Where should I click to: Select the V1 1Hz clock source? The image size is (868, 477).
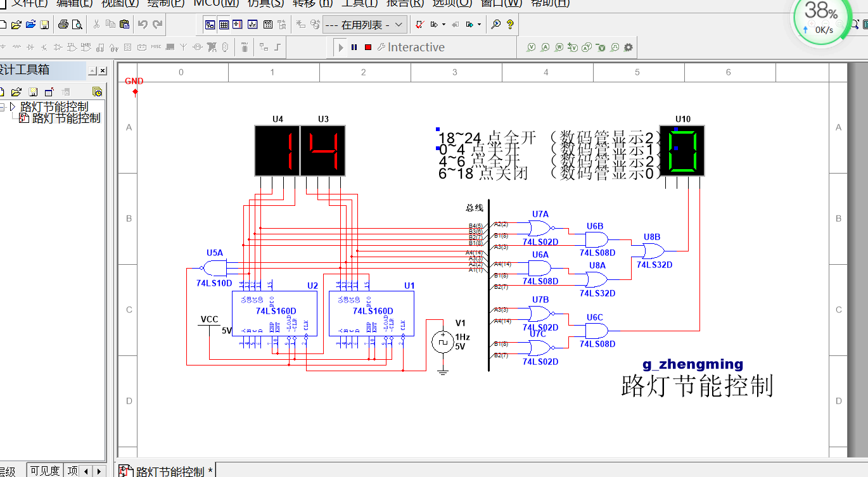click(x=443, y=342)
